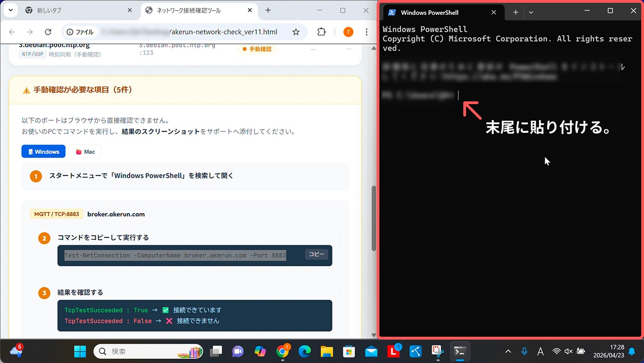
Task: Select the Mac instructions tab
Action: pos(85,152)
